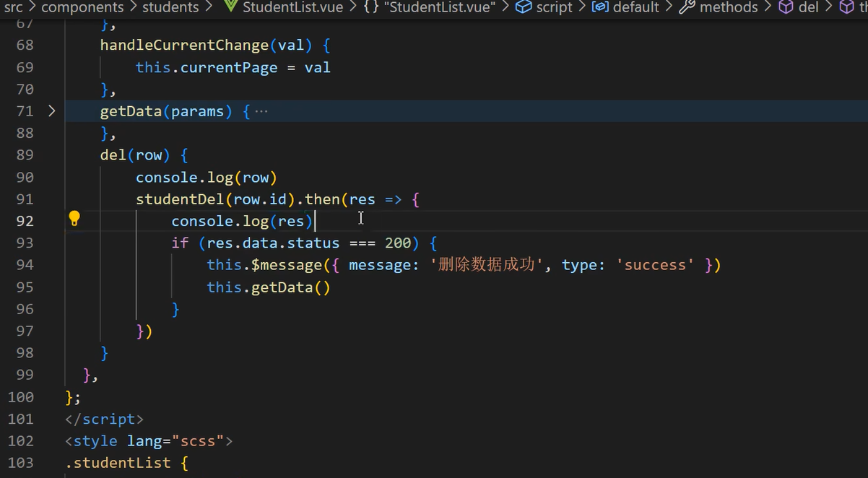Click the lightbulb quick-fix icon on line 92
Viewport: 868px width, 478px height.
[x=74, y=219]
